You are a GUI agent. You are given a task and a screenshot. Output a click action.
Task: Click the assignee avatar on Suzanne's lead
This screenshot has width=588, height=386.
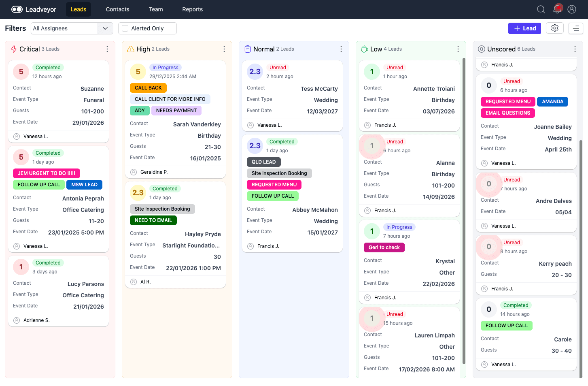[16, 136]
